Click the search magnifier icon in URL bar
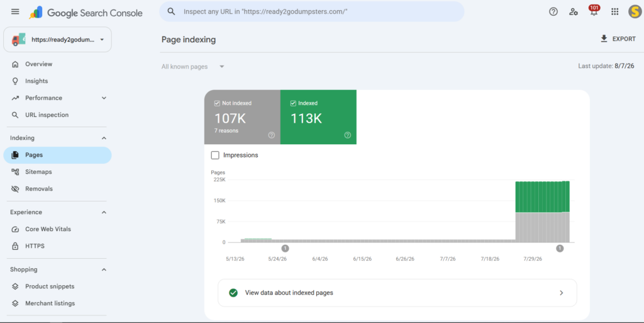Screen dimensions: 644x323 171,11
